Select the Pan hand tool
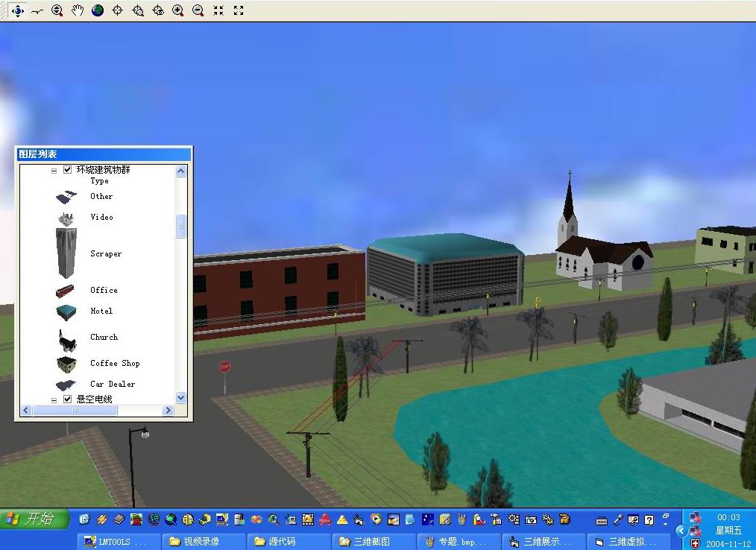This screenshot has width=756, height=550. (x=77, y=10)
